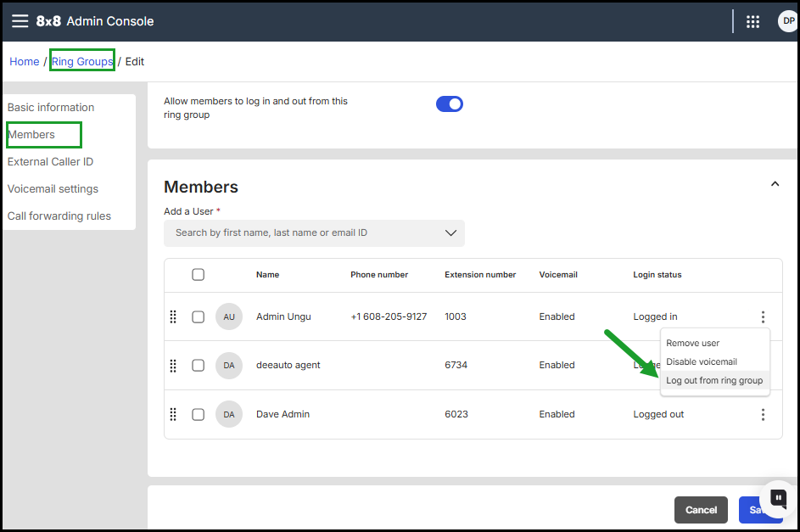Open Voicemail settings in sidebar
Viewport: 800px width, 532px height.
[53, 189]
